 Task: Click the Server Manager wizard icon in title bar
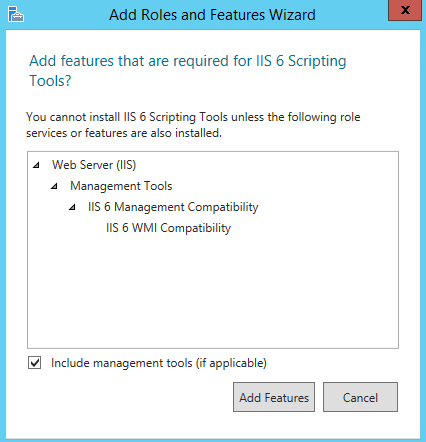click(x=16, y=14)
